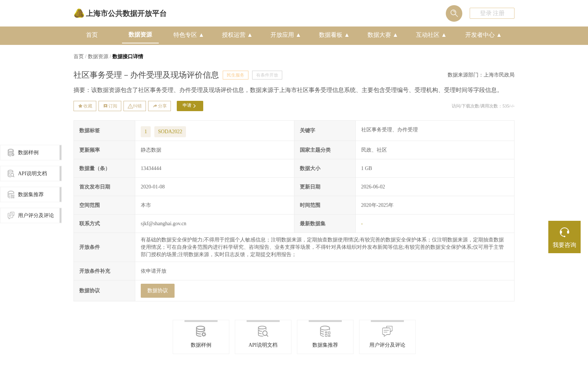Click the 数据集推荐 bottom card label

click(325, 345)
